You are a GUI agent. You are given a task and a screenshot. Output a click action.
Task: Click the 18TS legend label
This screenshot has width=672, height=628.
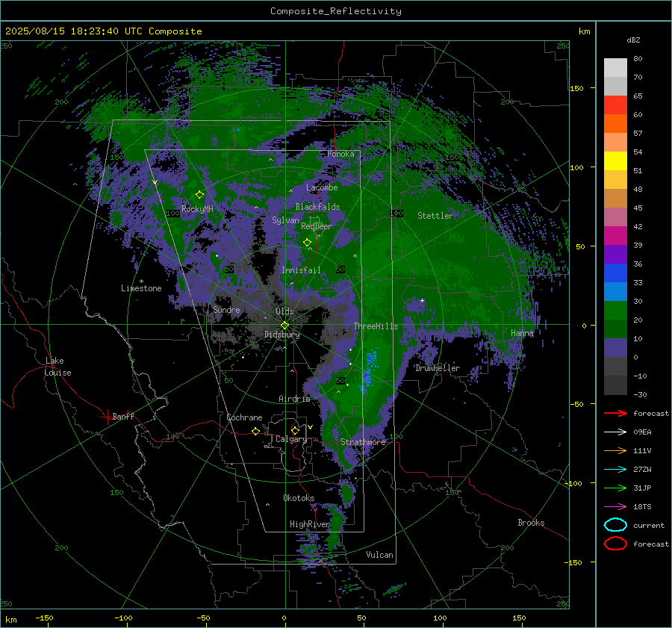642,507
